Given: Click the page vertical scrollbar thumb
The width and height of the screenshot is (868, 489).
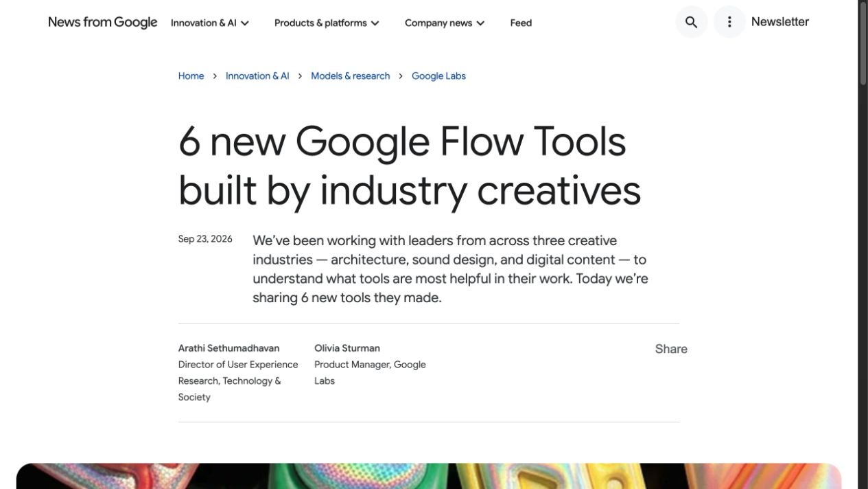Looking at the screenshot, I should [x=863, y=45].
